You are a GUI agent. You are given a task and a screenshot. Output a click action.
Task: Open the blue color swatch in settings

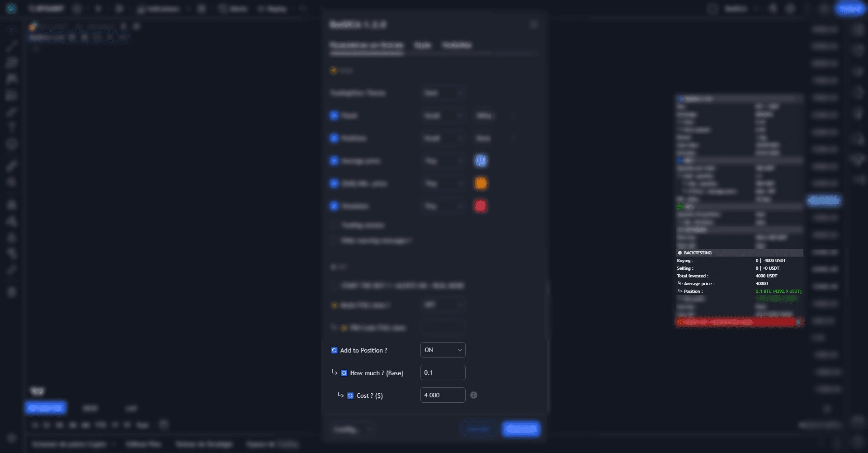tap(481, 161)
